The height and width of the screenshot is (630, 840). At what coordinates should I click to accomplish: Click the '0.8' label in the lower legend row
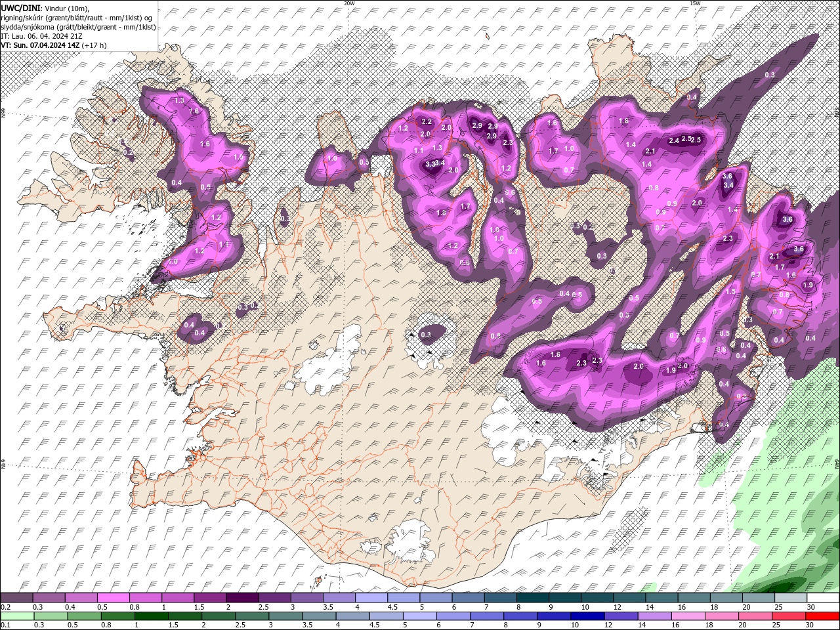pyautogui.click(x=107, y=625)
